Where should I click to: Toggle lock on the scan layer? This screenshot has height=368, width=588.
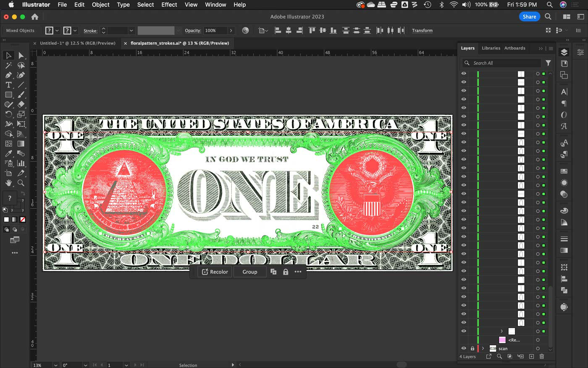[x=472, y=348]
